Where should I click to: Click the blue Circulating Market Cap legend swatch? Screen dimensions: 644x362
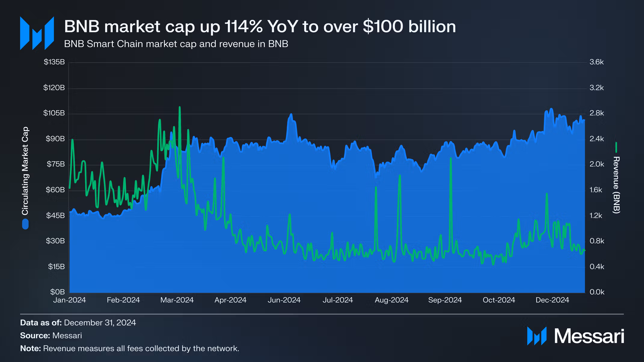(25, 224)
